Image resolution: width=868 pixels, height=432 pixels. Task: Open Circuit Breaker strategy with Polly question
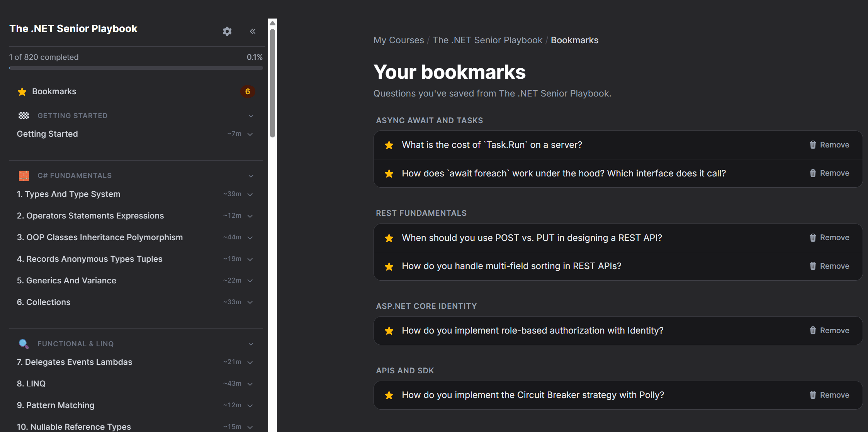533,395
